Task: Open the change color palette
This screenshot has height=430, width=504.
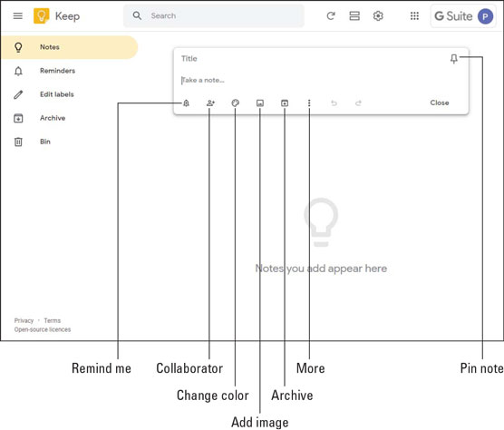Action: [236, 103]
